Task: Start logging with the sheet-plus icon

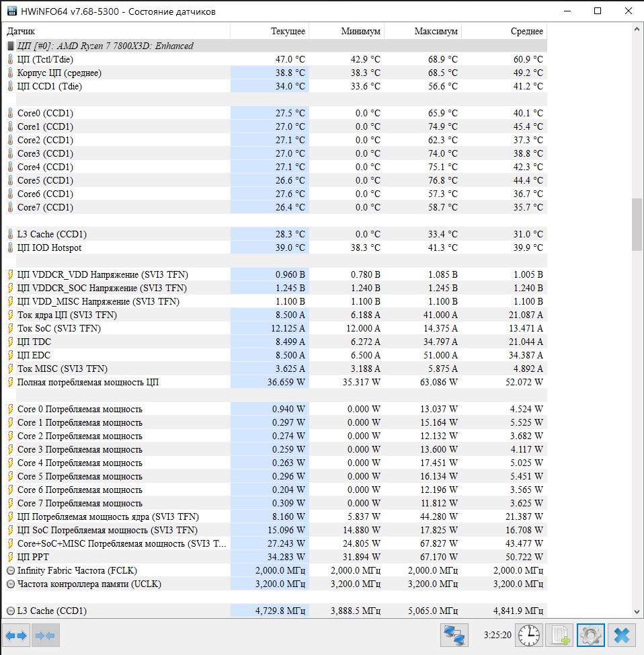Action: (561, 635)
